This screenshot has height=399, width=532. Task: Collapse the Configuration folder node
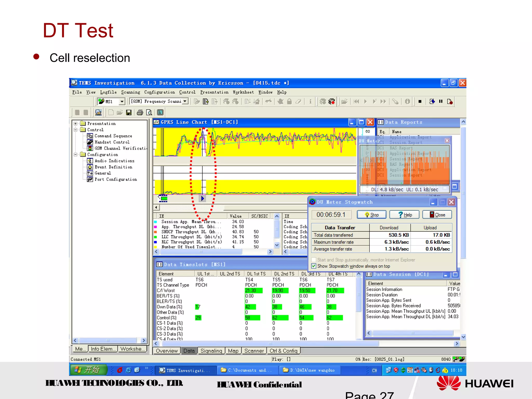(x=76, y=155)
